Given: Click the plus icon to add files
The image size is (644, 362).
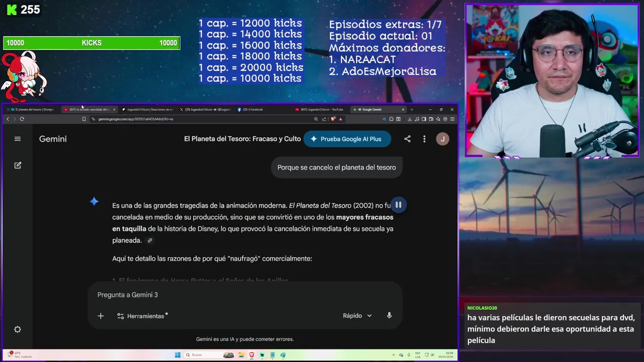Looking at the screenshot, I should 101,316.
